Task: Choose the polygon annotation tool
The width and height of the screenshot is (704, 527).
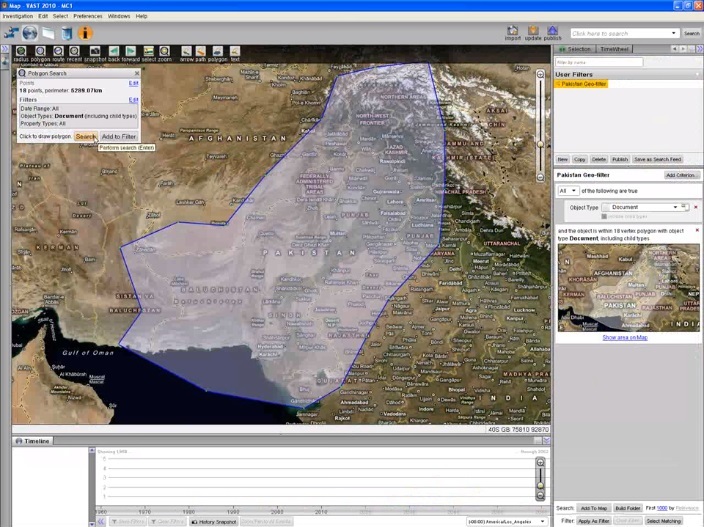Action: click(x=218, y=51)
